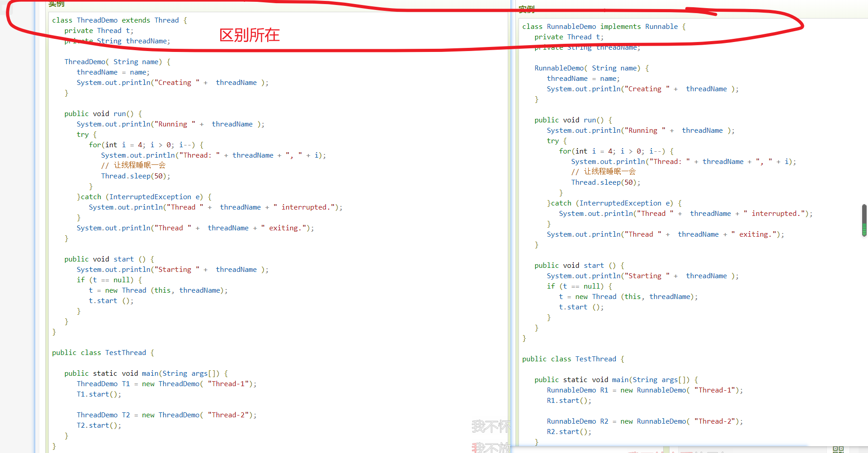Click the println "Running " line in RunnableDemo
The width and height of the screenshot is (868, 453).
click(641, 131)
